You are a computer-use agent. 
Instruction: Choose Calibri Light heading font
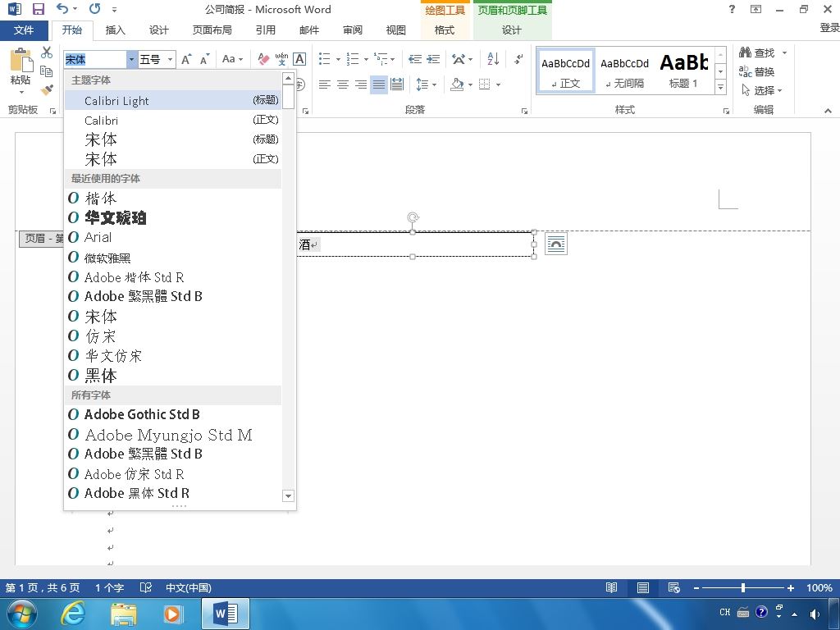coord(172,100)
